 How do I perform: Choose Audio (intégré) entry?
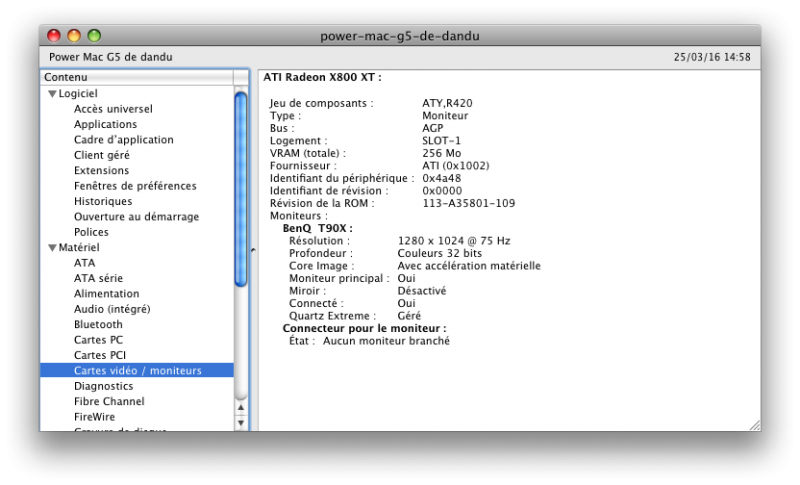point(112,309)
